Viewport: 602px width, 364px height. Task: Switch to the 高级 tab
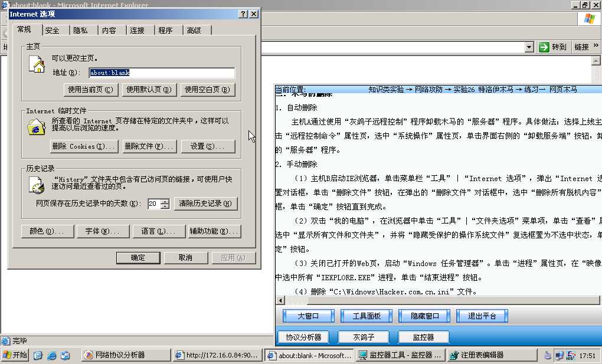pos(194,30)
